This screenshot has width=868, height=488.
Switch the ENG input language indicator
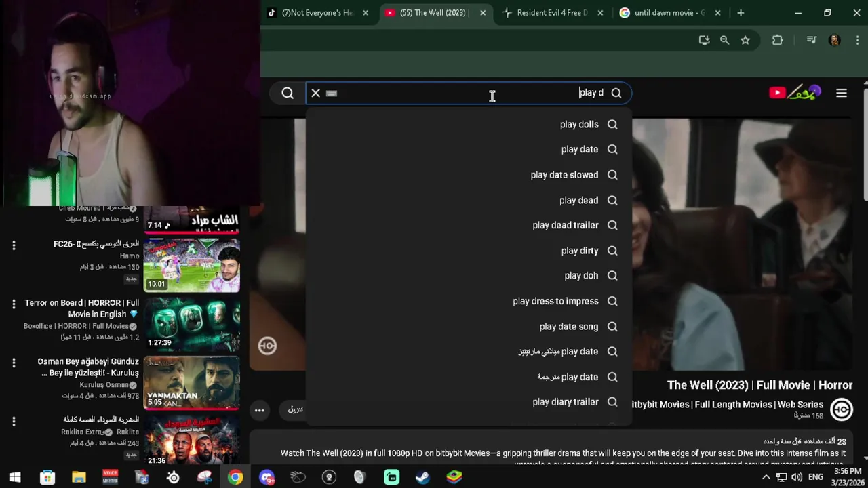816,477
